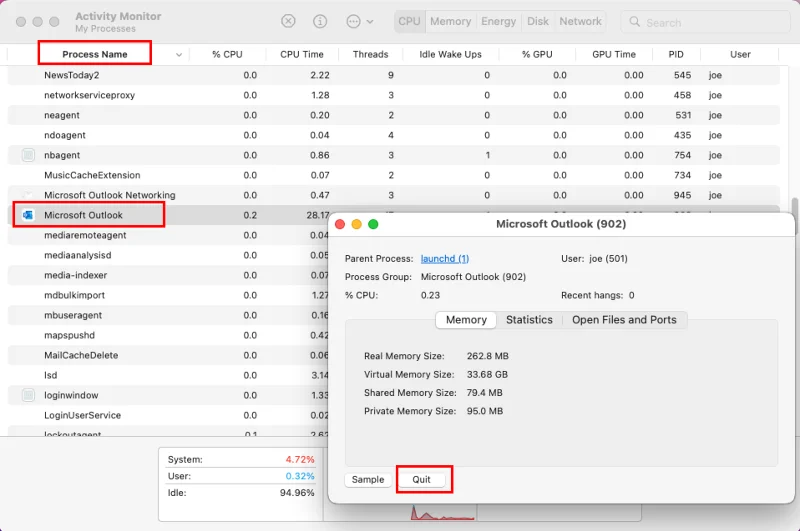Screen dimensions: 800x531
Task: Select the Microsoft Outlook Networking process row
Action: click(110, 195)
